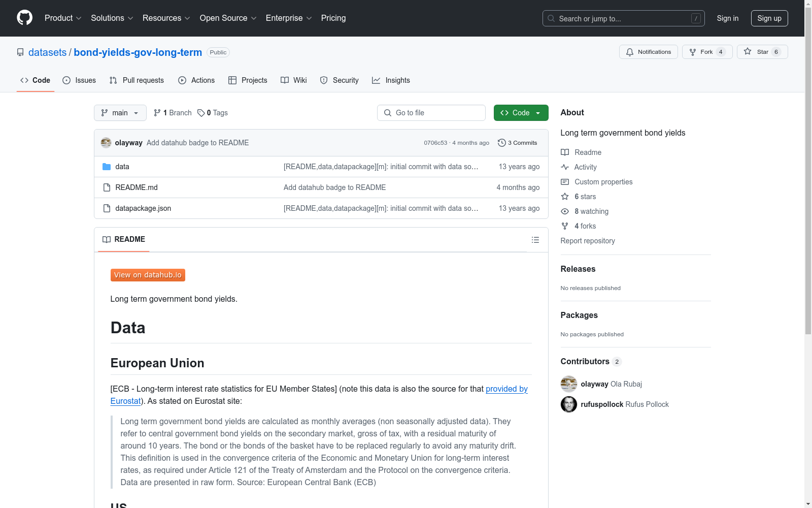This screenshot has width=812, height=508.
Task: Click the Search or jump to field
Action: 624,18
